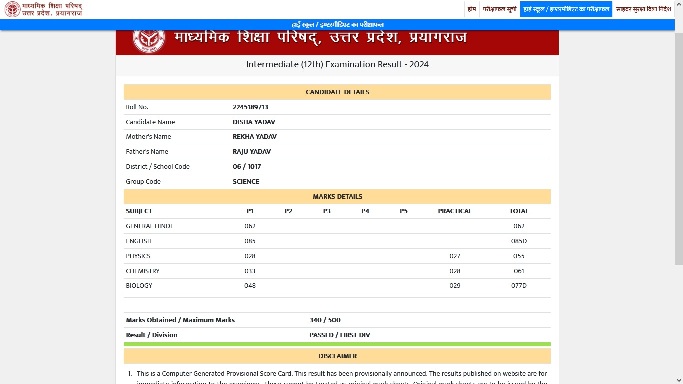Image resolution: width=683 pixels, height=384 pixels.
Task: Select Physics practical marks value
Action: (x=455, y=256)
